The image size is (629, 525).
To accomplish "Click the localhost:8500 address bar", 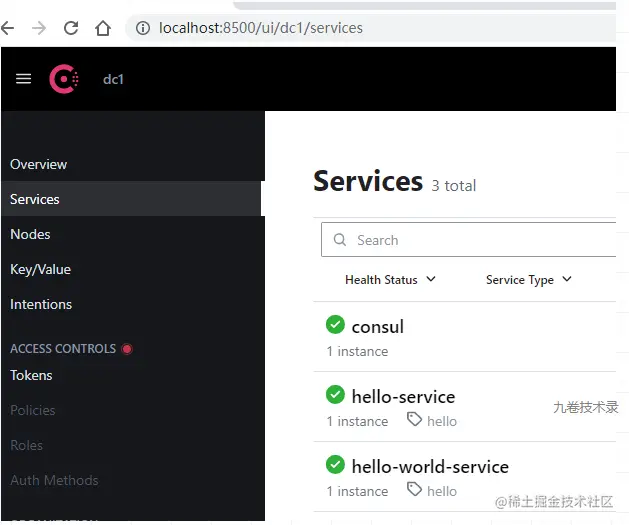I will point(371,28).
